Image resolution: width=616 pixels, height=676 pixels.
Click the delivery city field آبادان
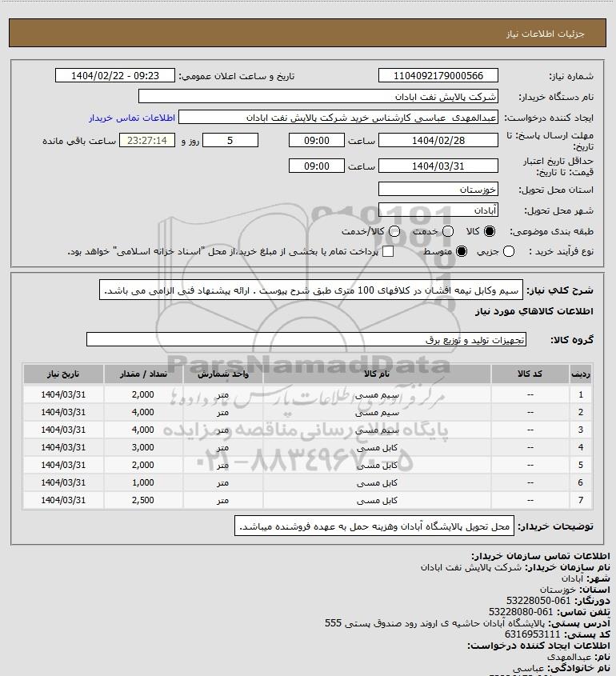click(x=438, y=210)
